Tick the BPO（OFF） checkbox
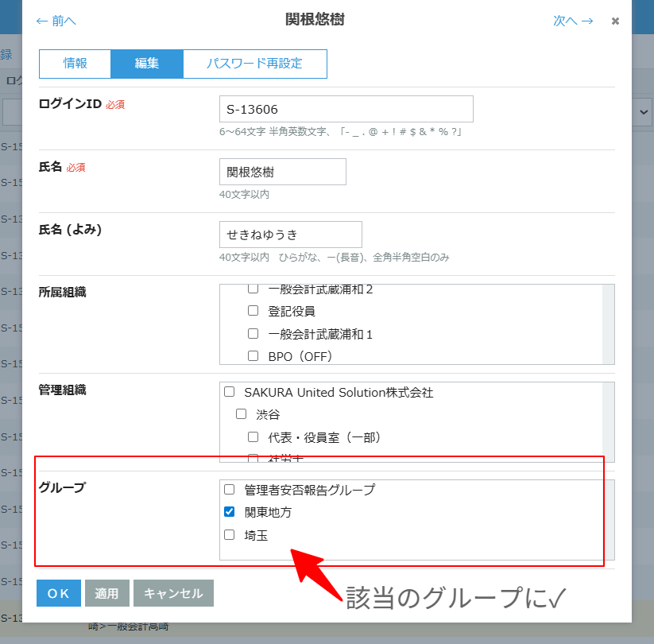This screenshot has height=644, width=654. tap(253, 356)
